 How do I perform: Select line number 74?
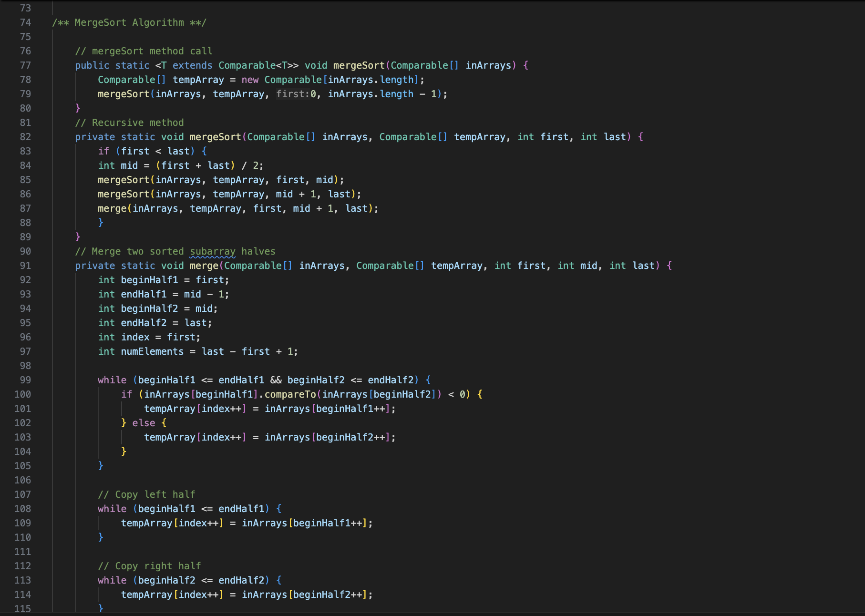click(26, 22)
